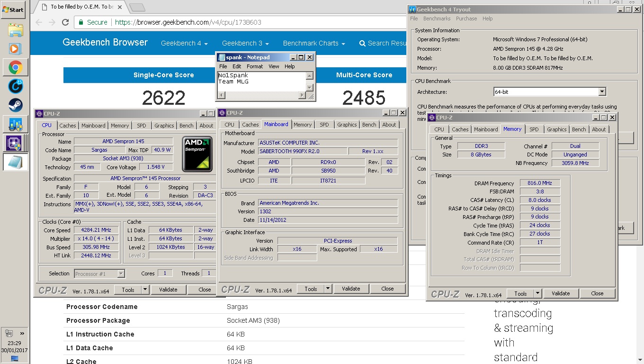Activate Notepad taskbar icon

15,162
